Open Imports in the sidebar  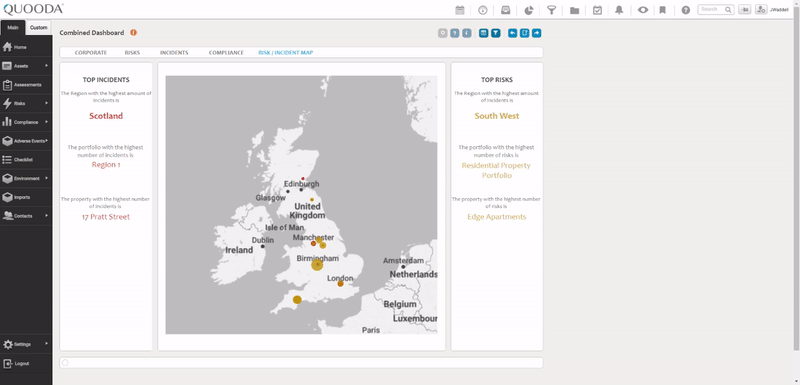tap(26, 197)
